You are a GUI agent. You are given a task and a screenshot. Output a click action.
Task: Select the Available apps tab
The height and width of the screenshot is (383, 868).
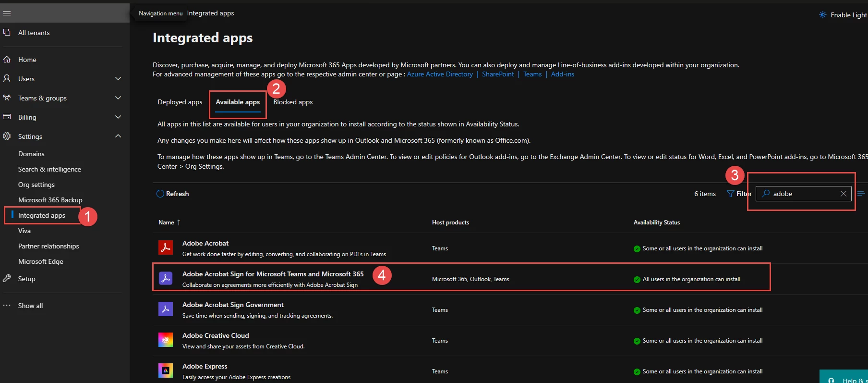click(238, 102)
